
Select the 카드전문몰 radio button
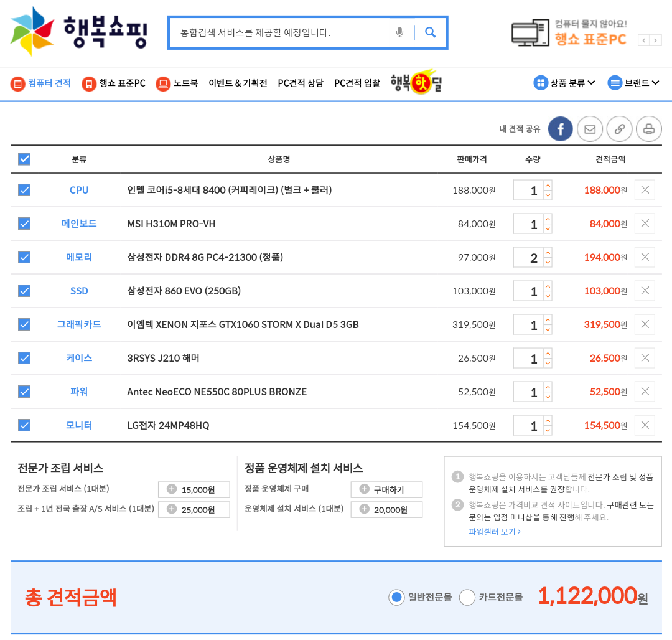click(x=467, y=597)
